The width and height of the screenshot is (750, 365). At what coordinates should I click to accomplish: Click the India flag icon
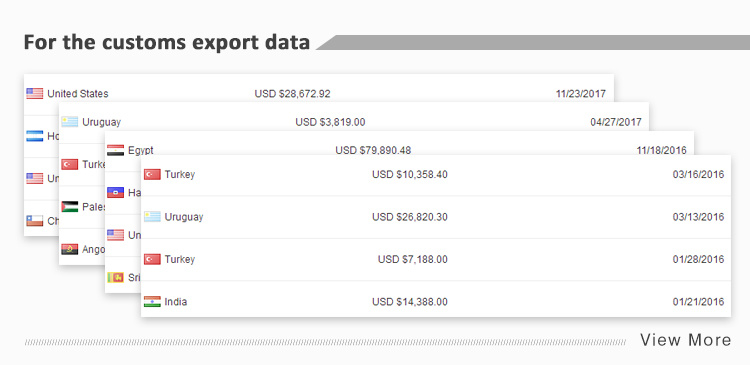(x=152, y=302)
